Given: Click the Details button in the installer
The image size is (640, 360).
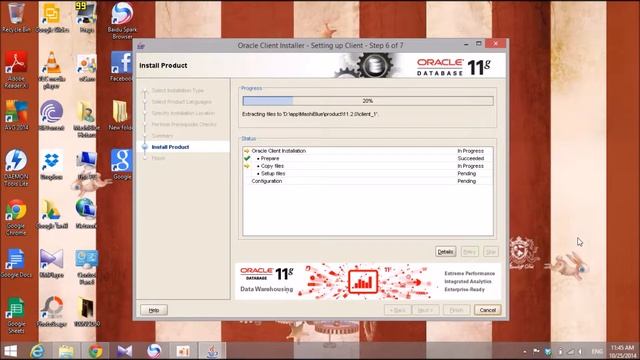Looking at the screenshot, I should [x=445, y=252].
